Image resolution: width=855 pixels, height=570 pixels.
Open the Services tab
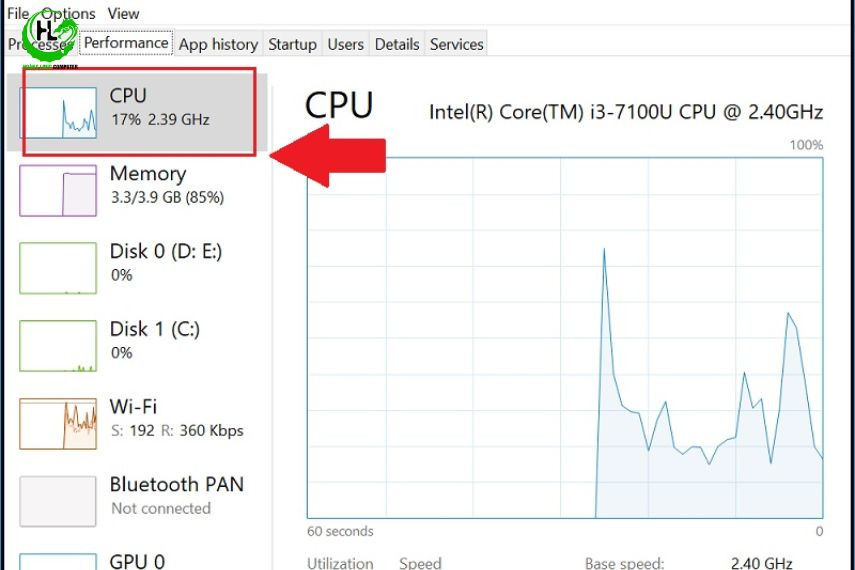tap(456, 44)
